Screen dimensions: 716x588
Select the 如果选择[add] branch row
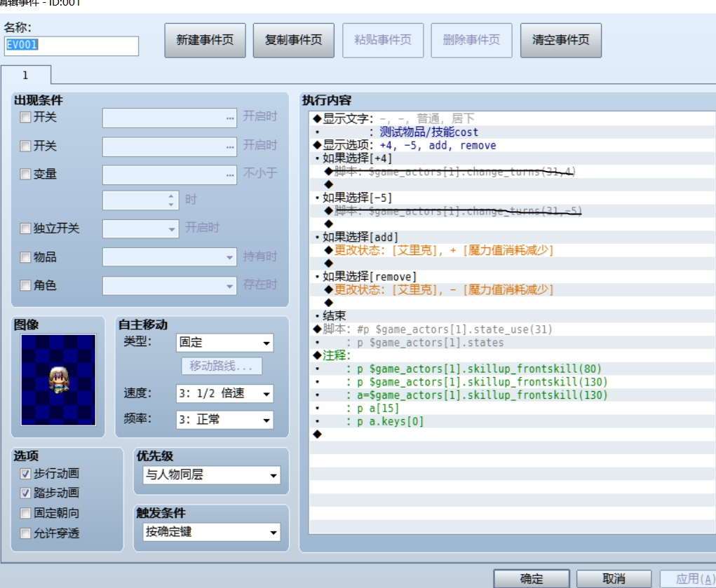click(x=512, y=238)
